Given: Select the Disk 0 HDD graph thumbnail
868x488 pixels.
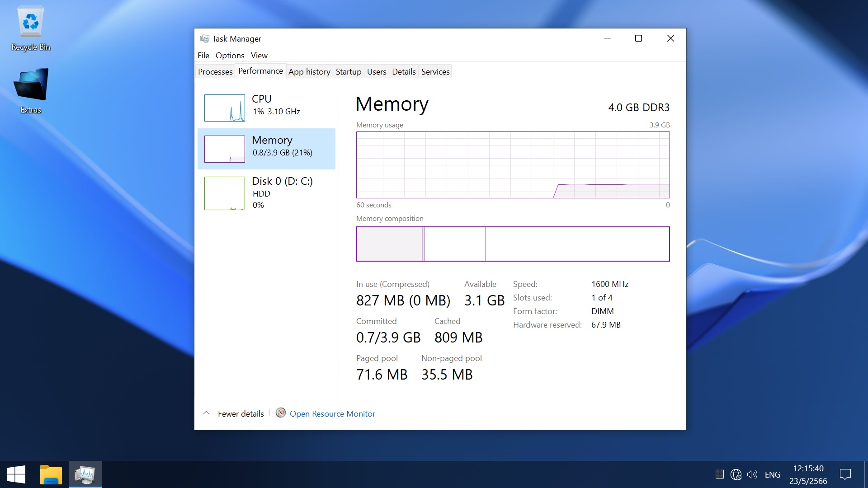Looking at the screenshot, I should (224, 193).
